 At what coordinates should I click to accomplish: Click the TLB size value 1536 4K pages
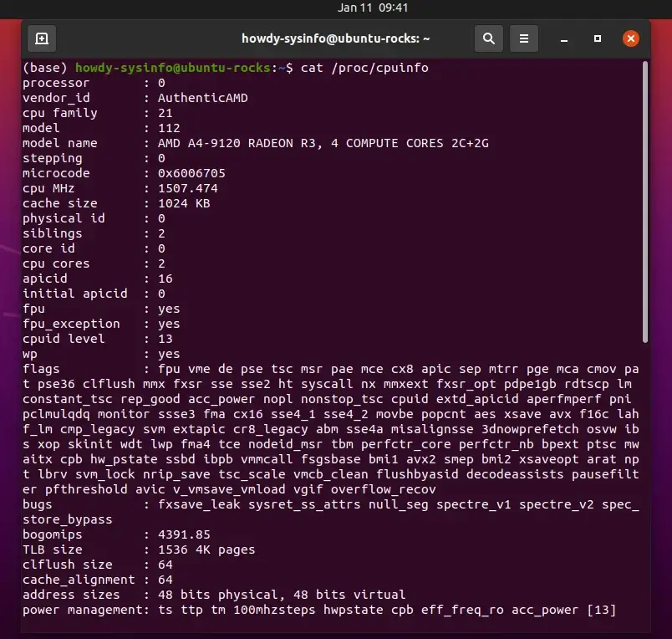click(206, 550)
